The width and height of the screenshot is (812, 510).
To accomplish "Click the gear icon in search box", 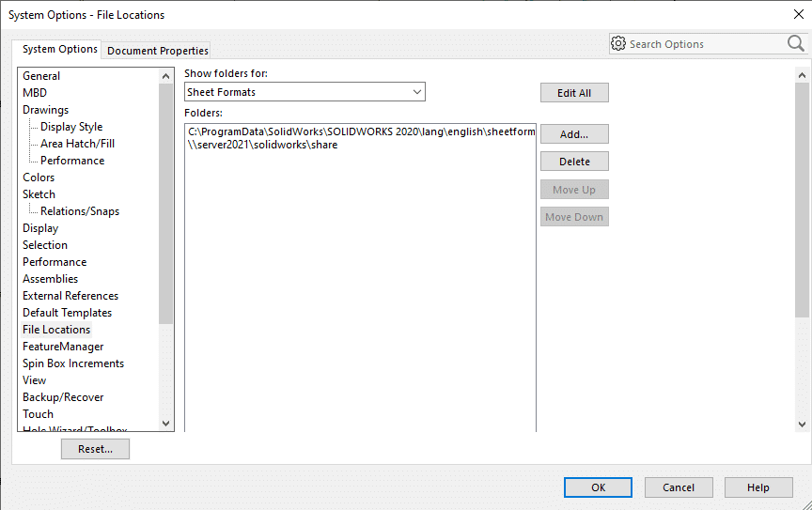I will pos(618,44).
